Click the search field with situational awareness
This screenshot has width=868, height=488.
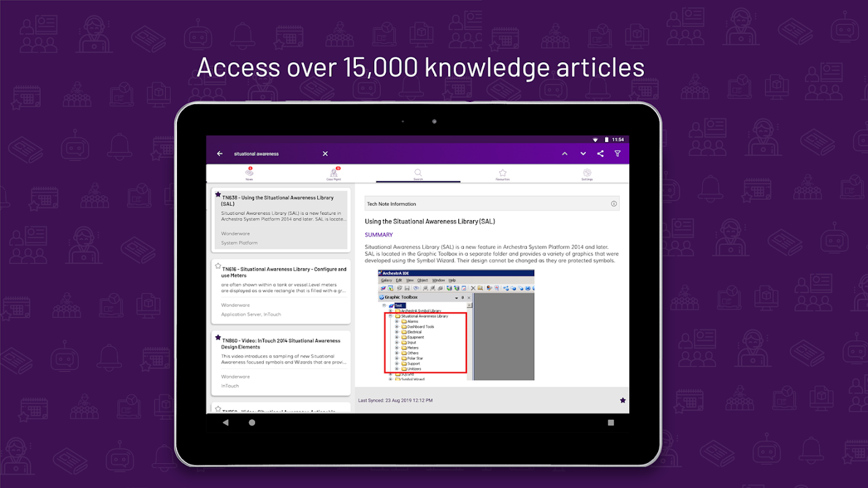275,154
